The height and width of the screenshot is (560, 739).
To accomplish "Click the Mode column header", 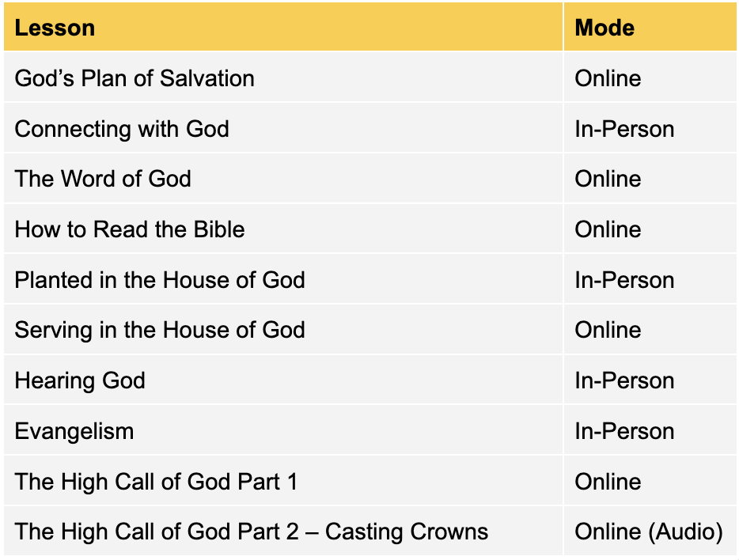I will pyautogui.click(x=604, y=28).
